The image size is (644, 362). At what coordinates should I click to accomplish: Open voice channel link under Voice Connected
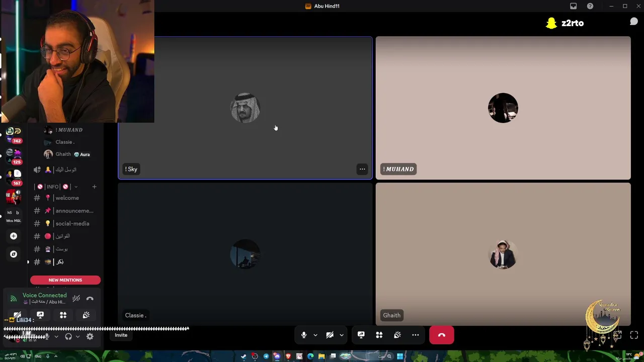(x=44, y=302)
